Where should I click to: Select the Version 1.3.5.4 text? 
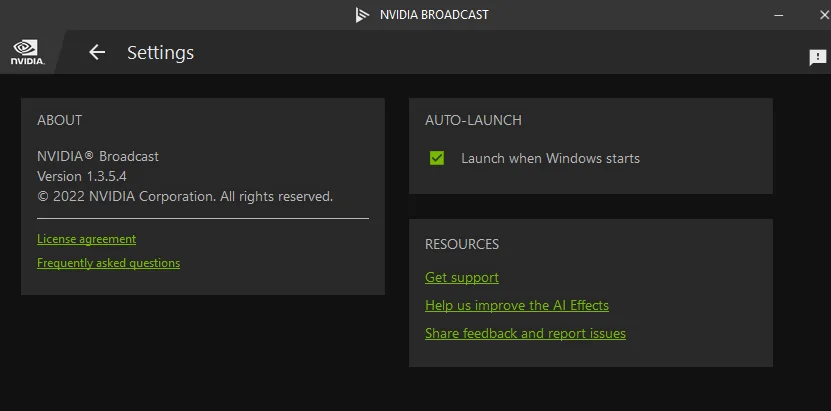tap(82, 176)
